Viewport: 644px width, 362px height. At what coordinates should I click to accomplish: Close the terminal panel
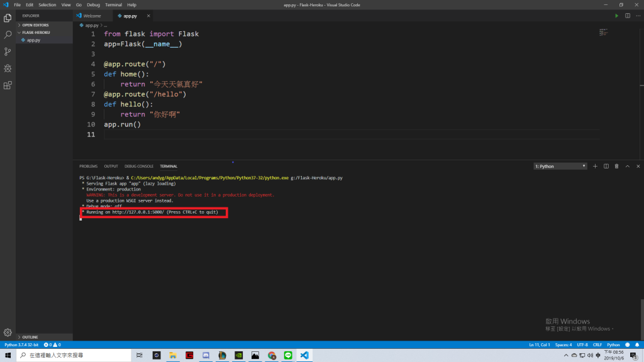click(x=638, y=166)
